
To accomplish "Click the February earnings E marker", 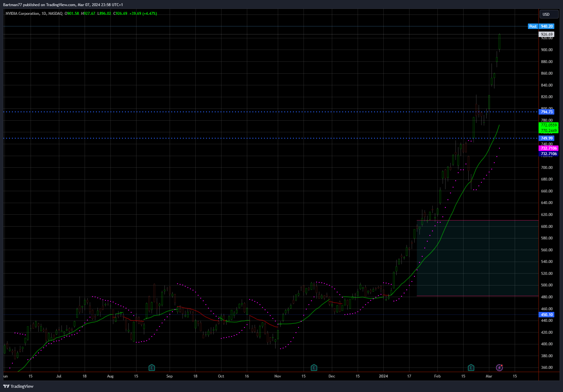I will [471, 368].
